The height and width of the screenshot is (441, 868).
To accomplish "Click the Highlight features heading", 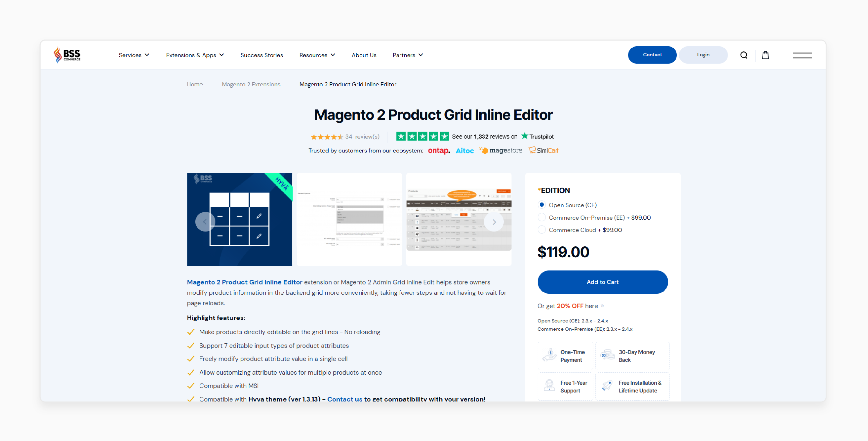I will 216,318.
